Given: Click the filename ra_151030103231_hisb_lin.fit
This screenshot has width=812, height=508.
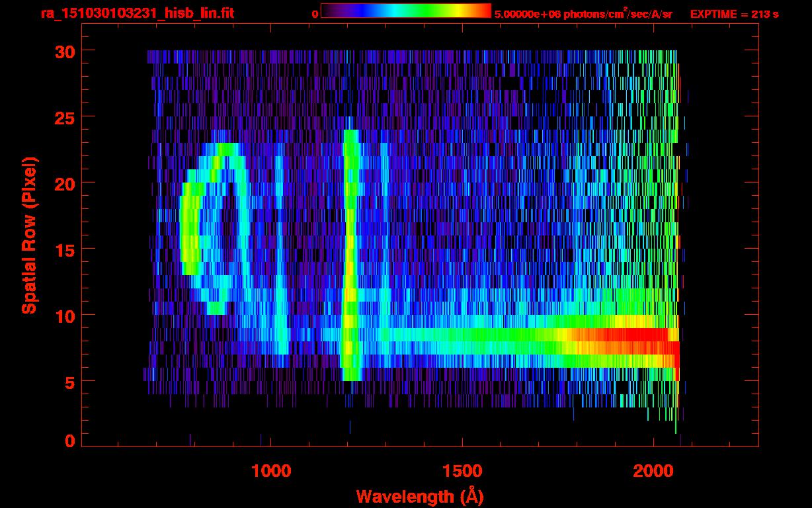Looking at the screenshot, I should [138, 13].
